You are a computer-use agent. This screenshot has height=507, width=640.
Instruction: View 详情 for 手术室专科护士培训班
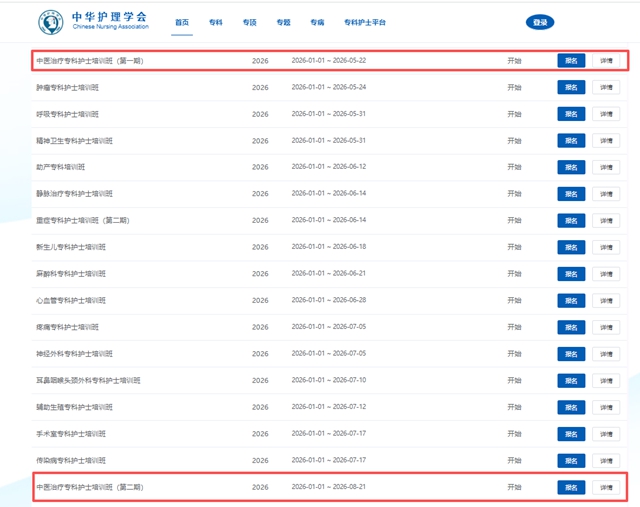click(x=606, y=434)
